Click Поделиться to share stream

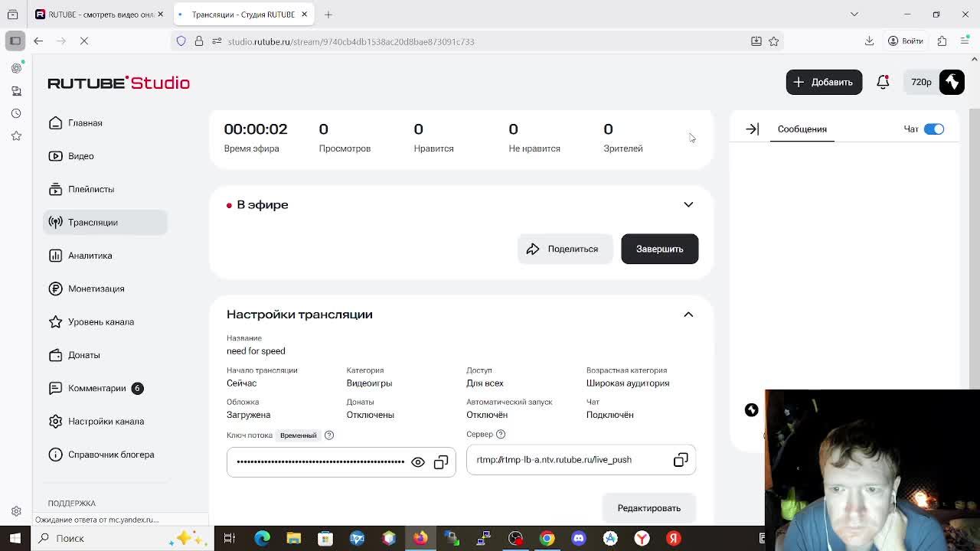[x=563, y=249]
